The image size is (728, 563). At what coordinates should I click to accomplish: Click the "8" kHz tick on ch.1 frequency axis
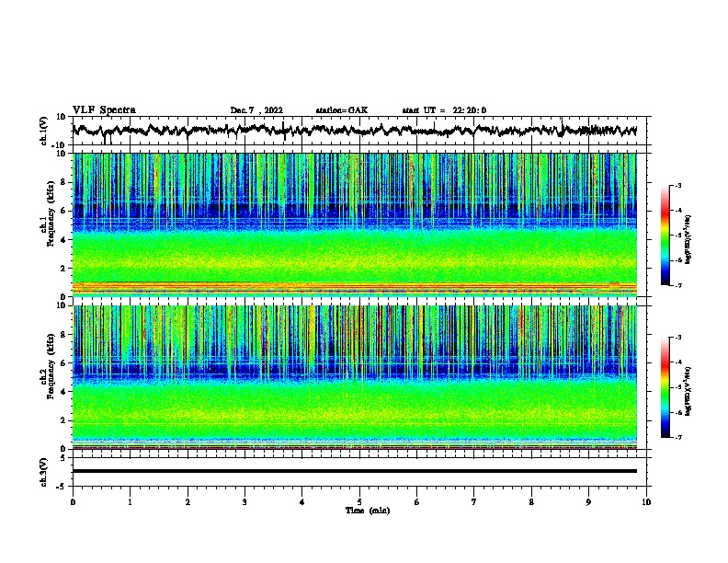coord(63,182)
